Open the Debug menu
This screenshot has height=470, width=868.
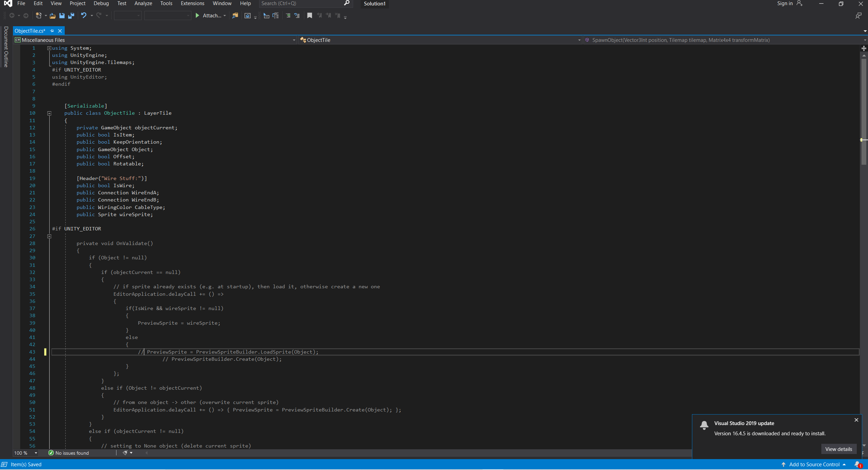click(100, 3)
